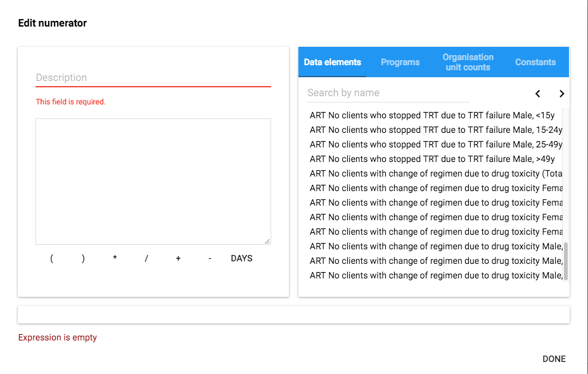Focus the Description input field
Image resolution: width=588 pixels, height=374 pixels.
point(153,78)
